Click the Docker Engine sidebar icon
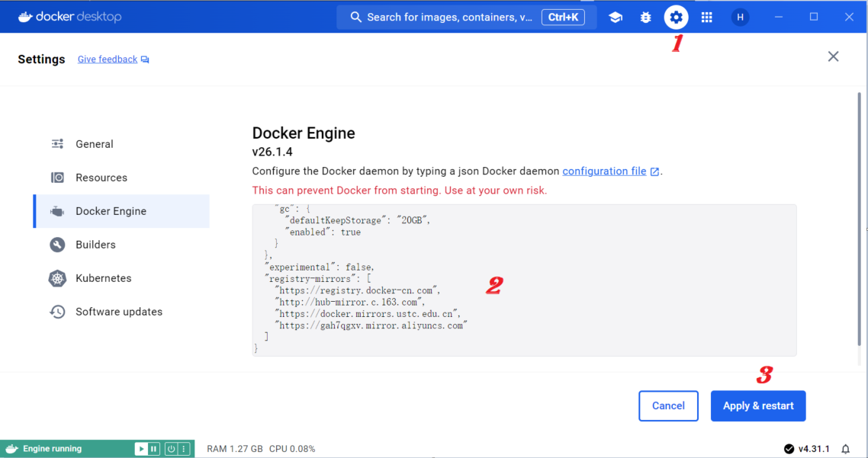Viewport: 868px width, 458px height. click(57, 211)
